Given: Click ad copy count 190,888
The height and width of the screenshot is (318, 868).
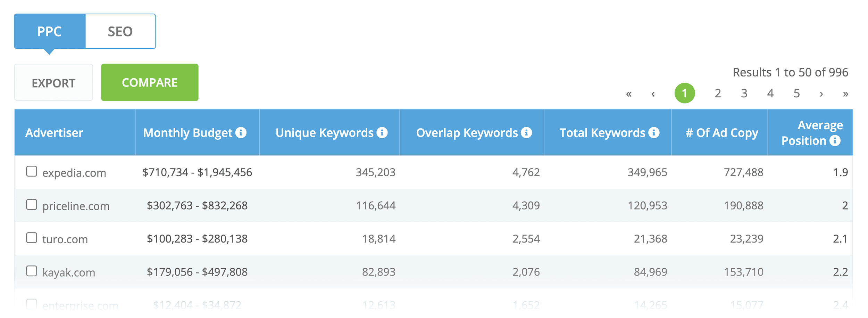Looking at the screenshot, I should point(744,205).
